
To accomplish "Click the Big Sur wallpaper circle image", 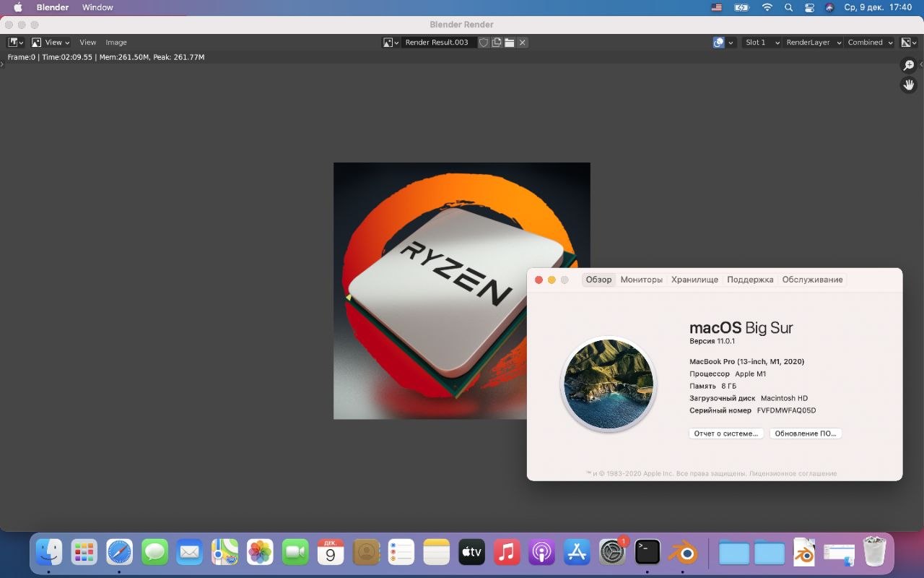I will (609, 384).
